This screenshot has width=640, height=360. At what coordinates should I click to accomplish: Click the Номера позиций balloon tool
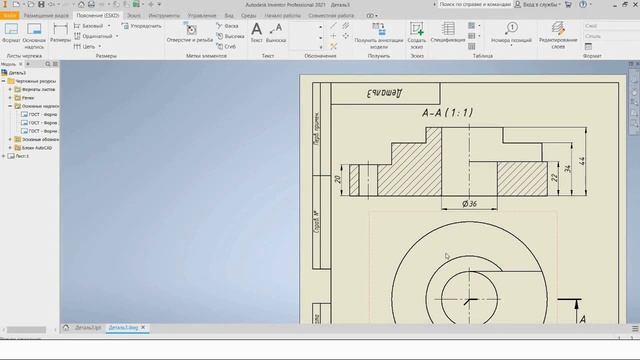[x=511, y=33]
